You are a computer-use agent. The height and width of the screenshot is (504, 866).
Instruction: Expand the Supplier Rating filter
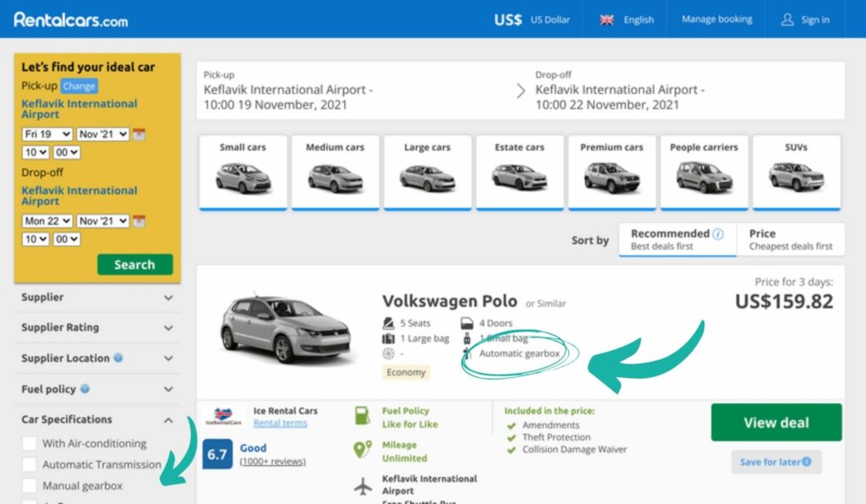click(x=97, y=327)
